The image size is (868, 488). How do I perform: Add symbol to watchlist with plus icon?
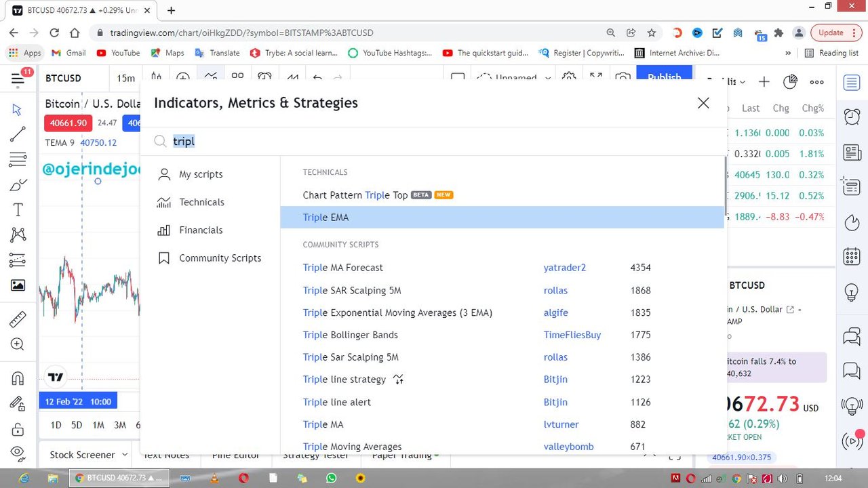click(x=764, y=82)
